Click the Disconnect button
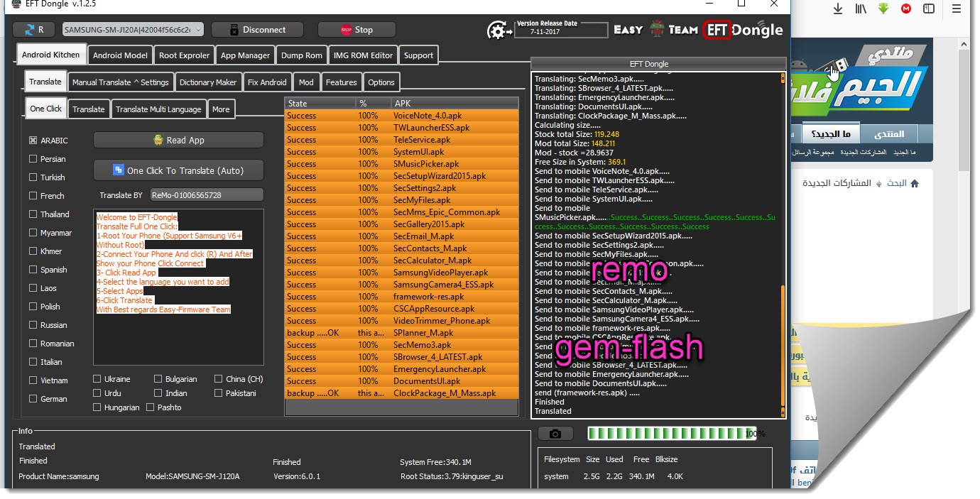 pos(257,30)
